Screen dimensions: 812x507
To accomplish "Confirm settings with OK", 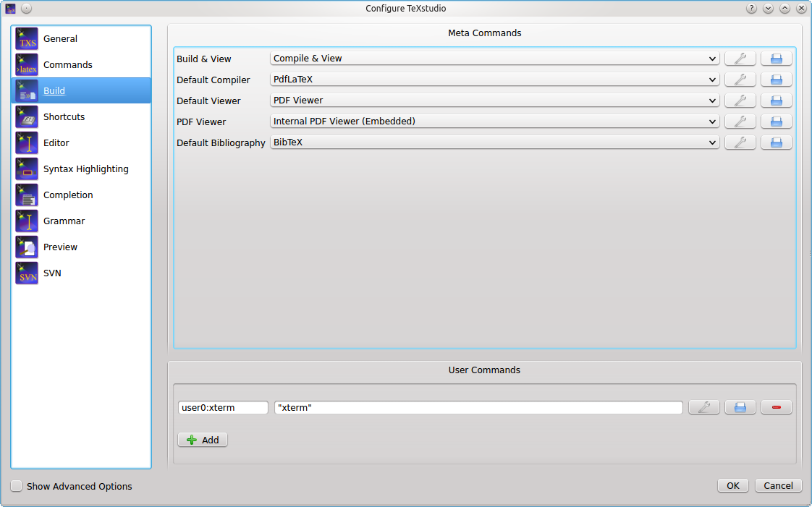I will 733,485.
